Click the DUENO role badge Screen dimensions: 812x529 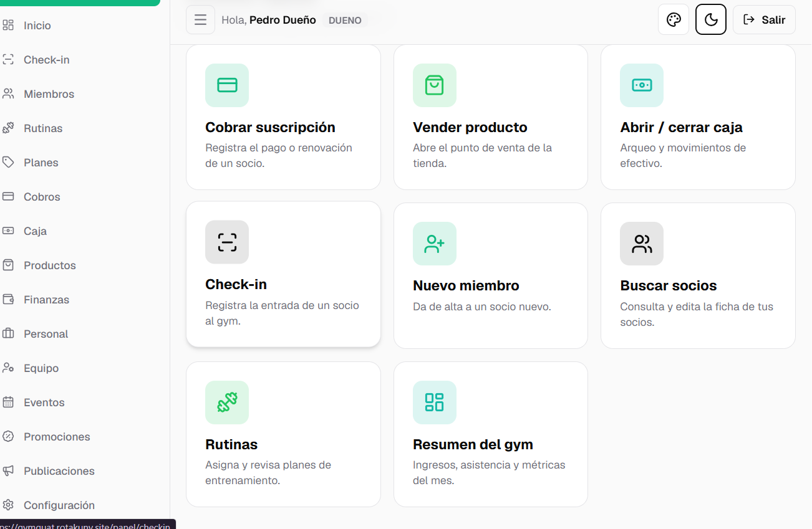(x=345, y=20)
